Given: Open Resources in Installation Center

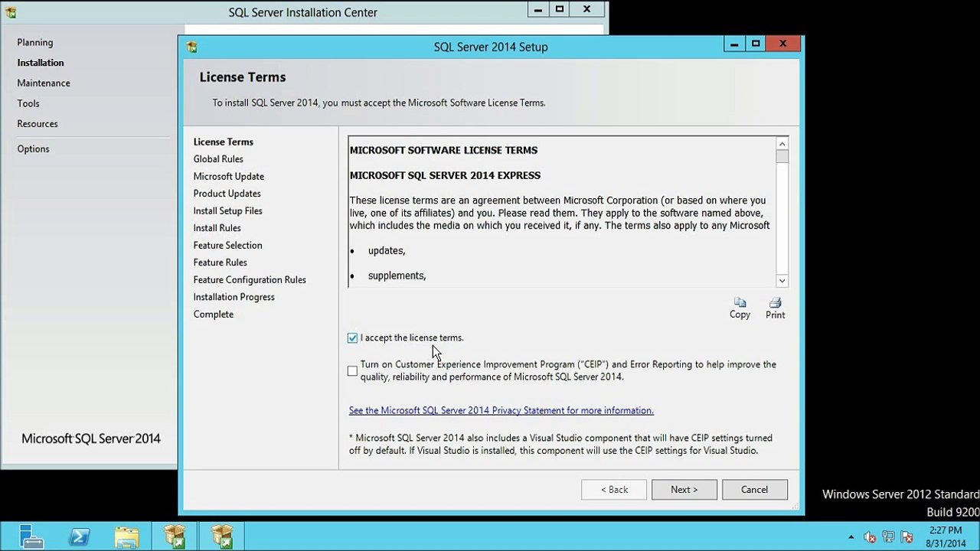Looking at the screenshot, I should click(38, 123).
